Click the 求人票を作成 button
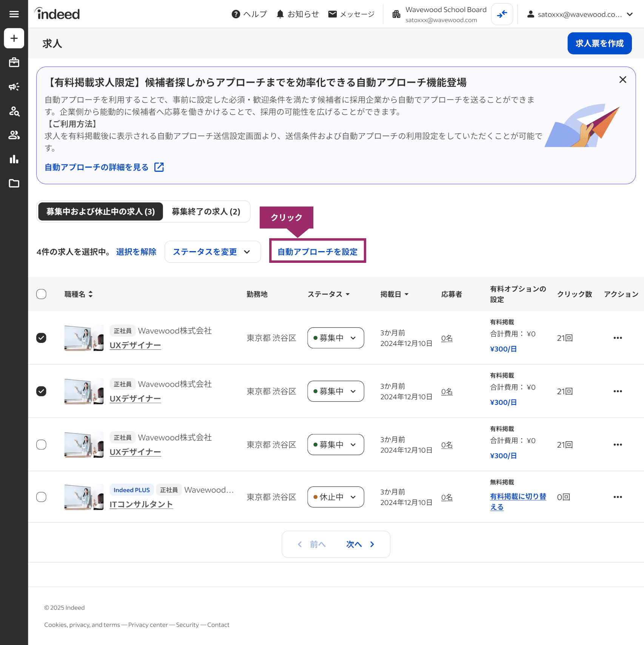Image resolution: width=644 pixels, height=645 pixels. [599, 43]
